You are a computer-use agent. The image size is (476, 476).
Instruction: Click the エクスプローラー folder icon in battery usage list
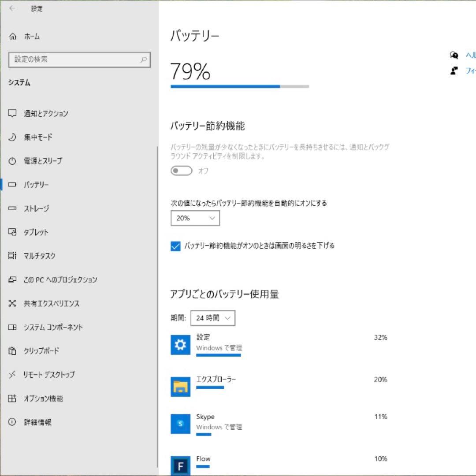180,387
